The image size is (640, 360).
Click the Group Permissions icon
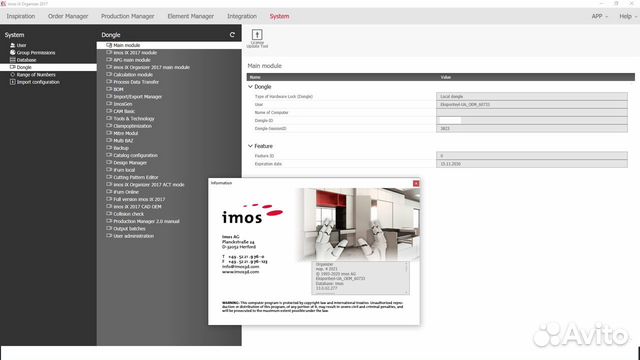pos(13,53)
